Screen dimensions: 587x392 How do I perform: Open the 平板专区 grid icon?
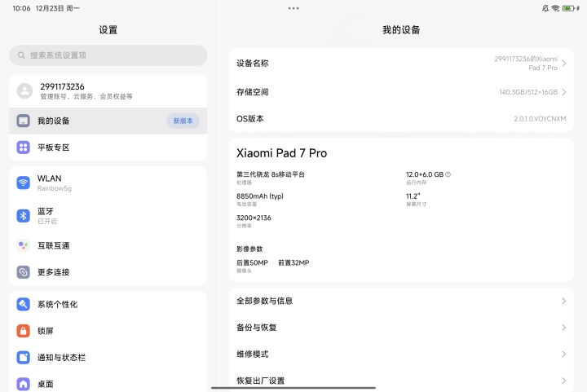click(x=23, y=148)
